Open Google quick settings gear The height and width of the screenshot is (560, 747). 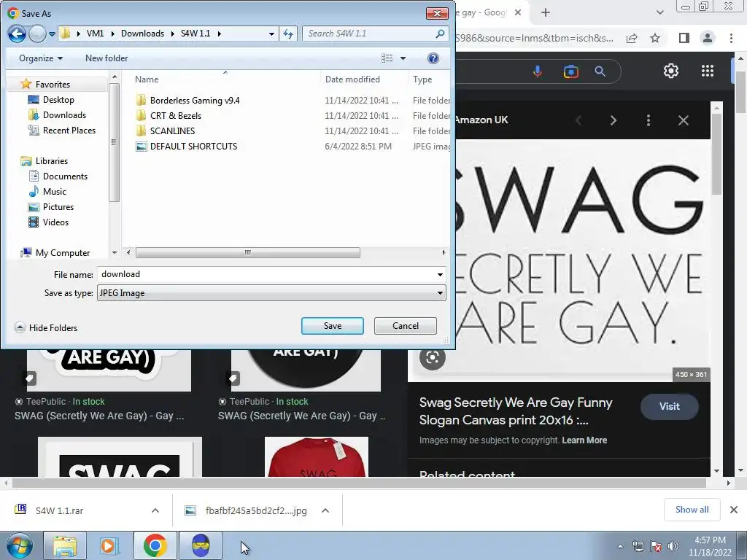671,71
